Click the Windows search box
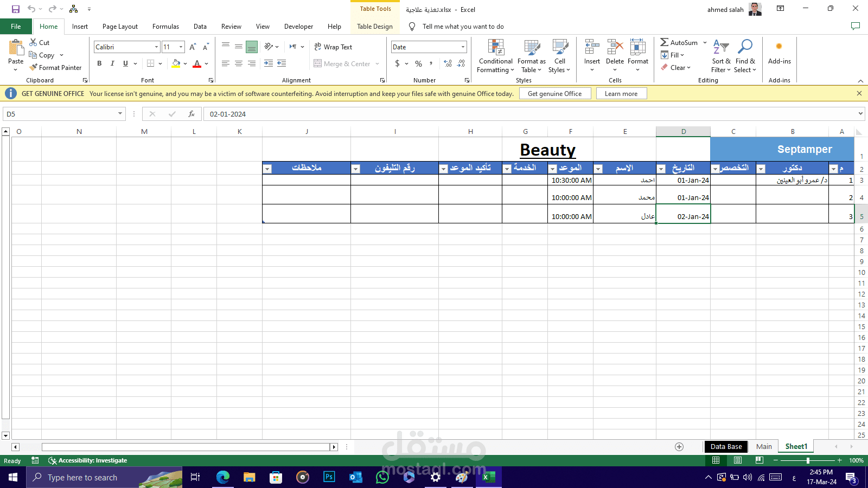868x488 pixels. [x=104, y=477]
